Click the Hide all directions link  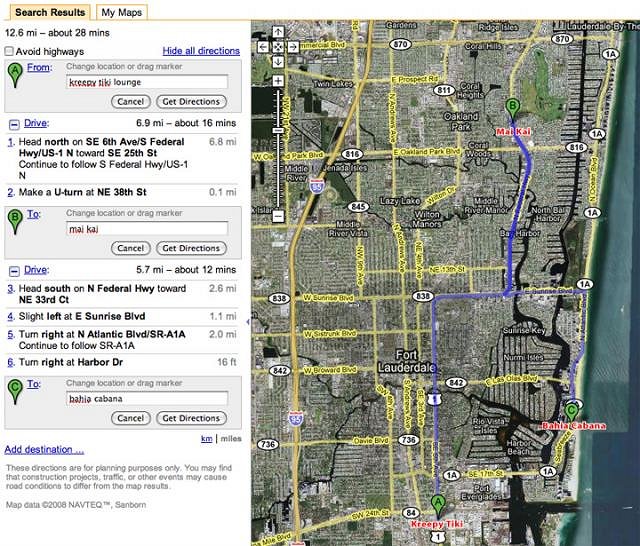200,51
